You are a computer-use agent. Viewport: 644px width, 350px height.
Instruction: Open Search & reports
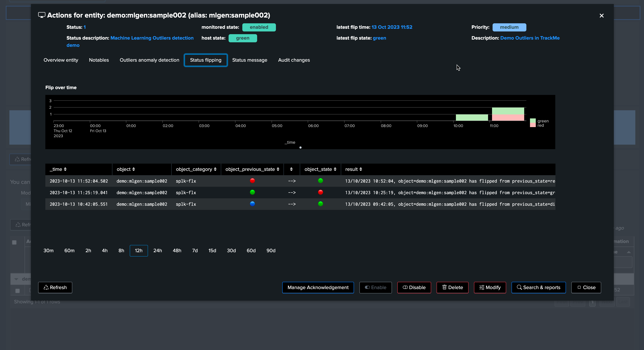coord(538,287)
